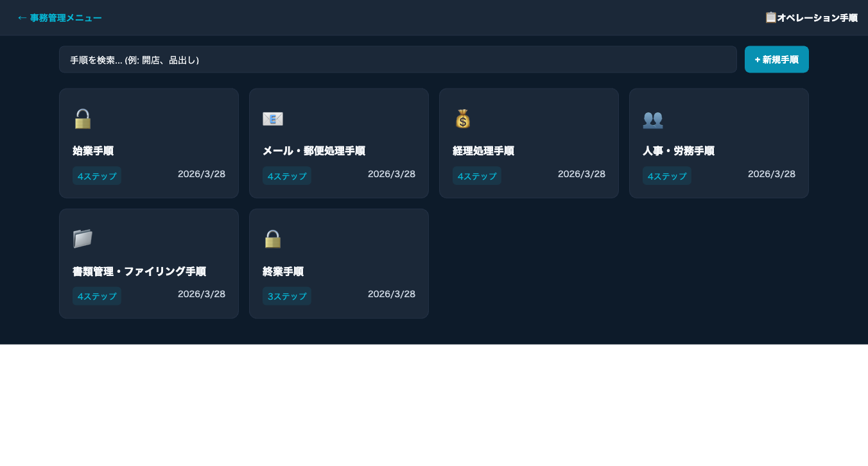Open the 始業手順 card title
Viewport: 868px width, 466px height.
(x=93, y=151)
